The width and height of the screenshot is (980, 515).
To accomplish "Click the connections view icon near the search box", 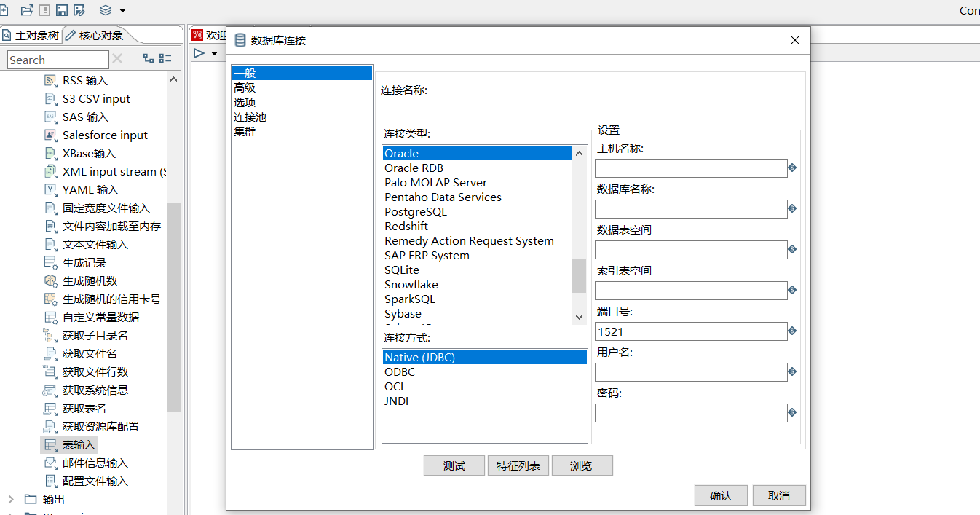I will coord(149,58).
